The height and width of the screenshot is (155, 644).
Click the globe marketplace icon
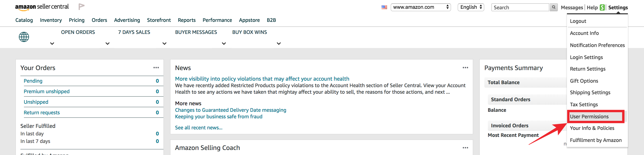[24, 37]
